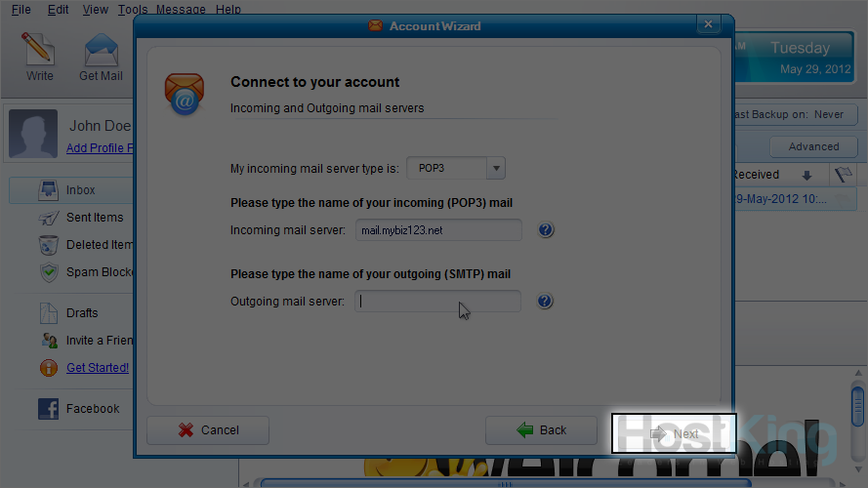Open the Sent Items folder
The image size is (868, 488).
94,218
